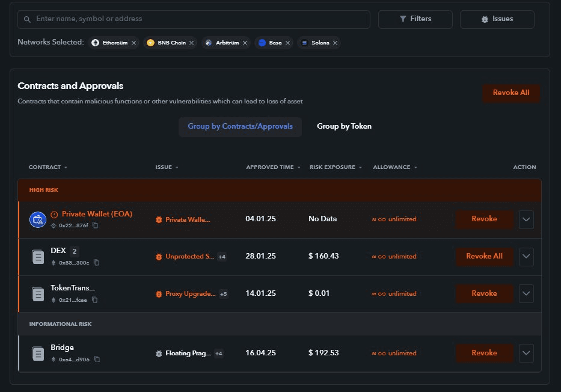The width and height of the screenshot is (561, 392).
Task: Click the Bridge contract document icon
Action: [38, 353]
